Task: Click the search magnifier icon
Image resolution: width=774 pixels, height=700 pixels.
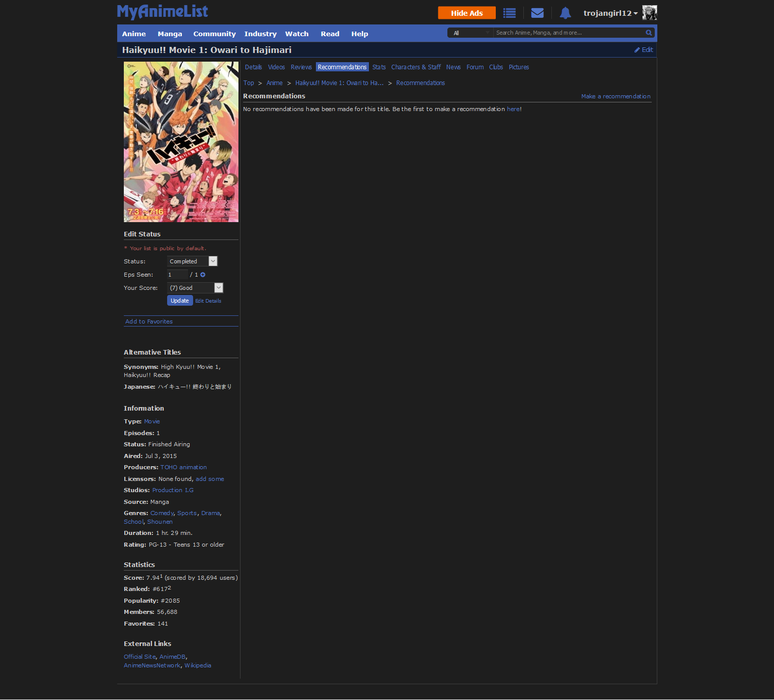Action: 649,33
